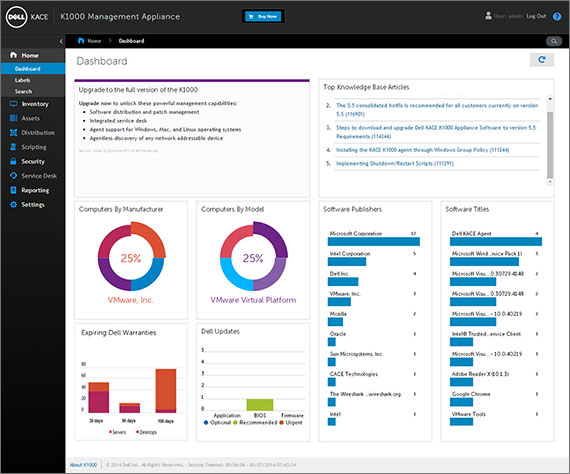This screenshot has height=474, width=570.
Task: Click the green BIOS updates bar
Action: tap(260, 405)
